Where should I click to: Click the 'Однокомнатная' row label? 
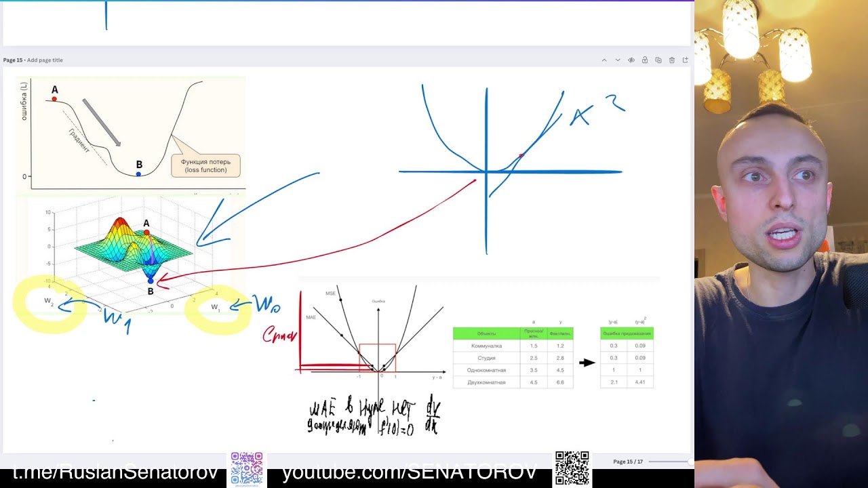[x=486, y=370]
